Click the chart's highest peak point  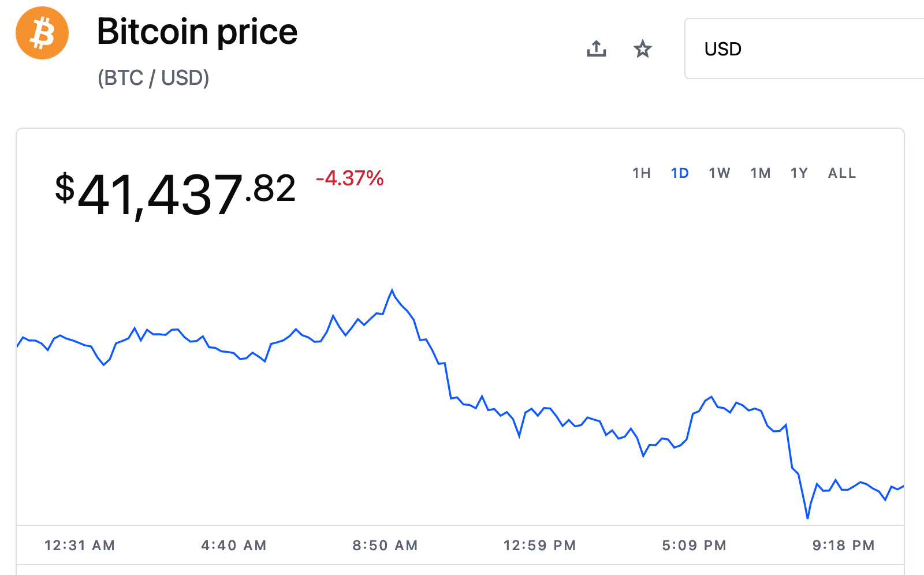pos(392,290)
